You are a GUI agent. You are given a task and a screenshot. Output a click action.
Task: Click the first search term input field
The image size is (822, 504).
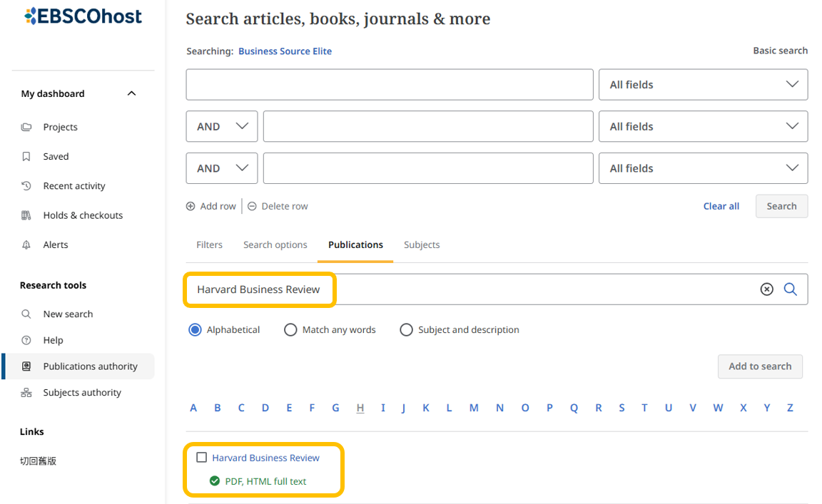tap(390, 85)
